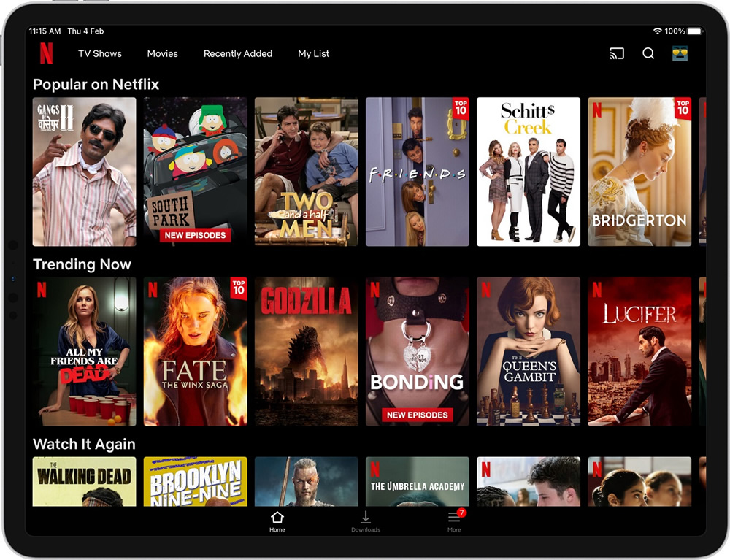Click the Top 10 badge on Friends

[x=461, y=108]
